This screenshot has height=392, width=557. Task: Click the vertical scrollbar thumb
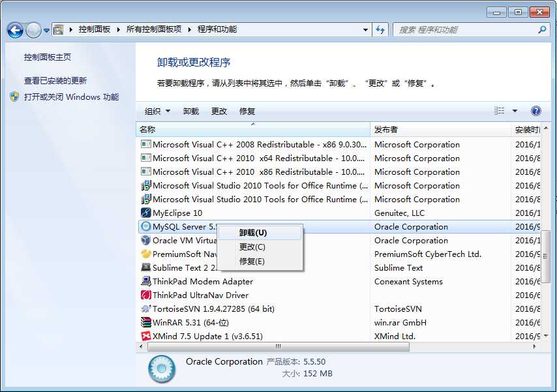point(546,256)
